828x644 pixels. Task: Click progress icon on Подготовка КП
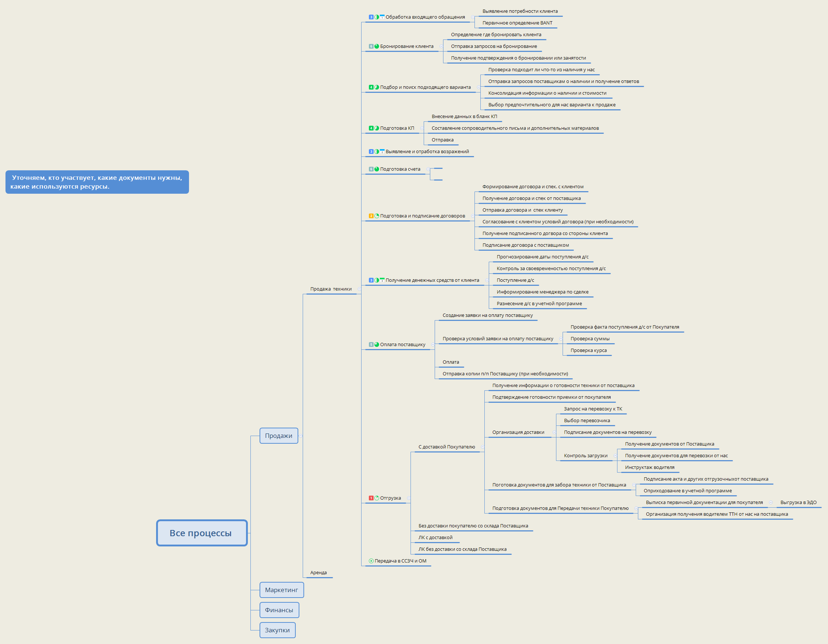click(377, 128)
